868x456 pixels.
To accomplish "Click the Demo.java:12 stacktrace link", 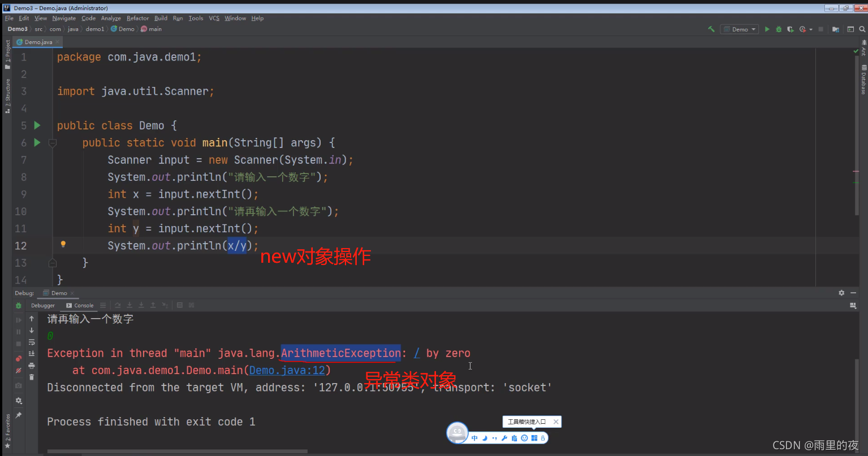I will click(x=288, y=370).
